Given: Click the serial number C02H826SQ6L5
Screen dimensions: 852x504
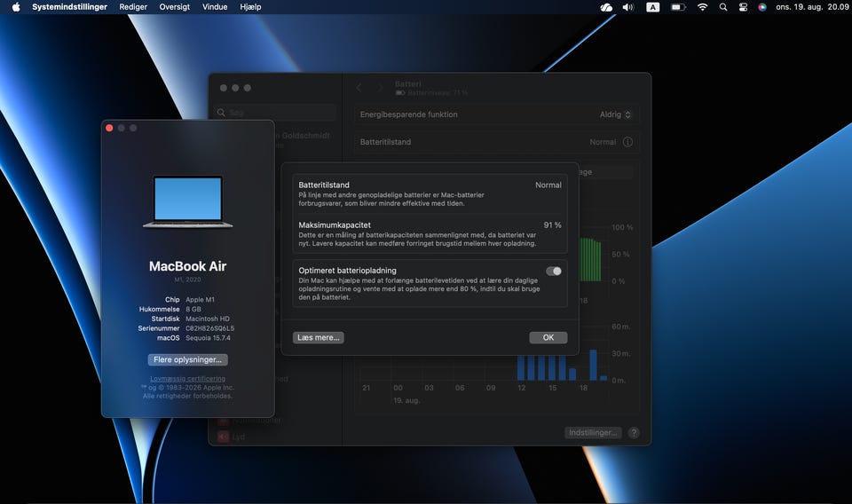Looking at the screenshot, I should click(x=209, y=328).
